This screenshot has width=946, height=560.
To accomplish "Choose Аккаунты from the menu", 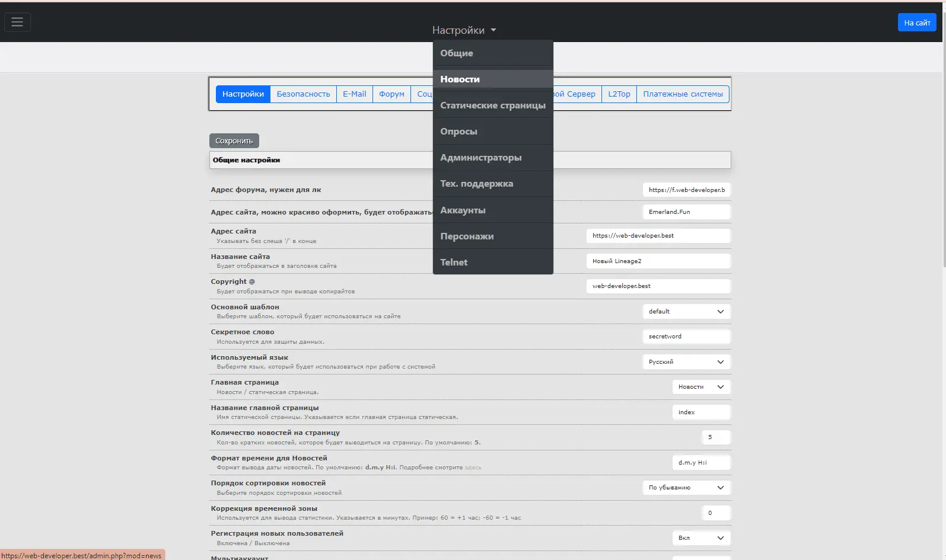I will tap(493, 210).
